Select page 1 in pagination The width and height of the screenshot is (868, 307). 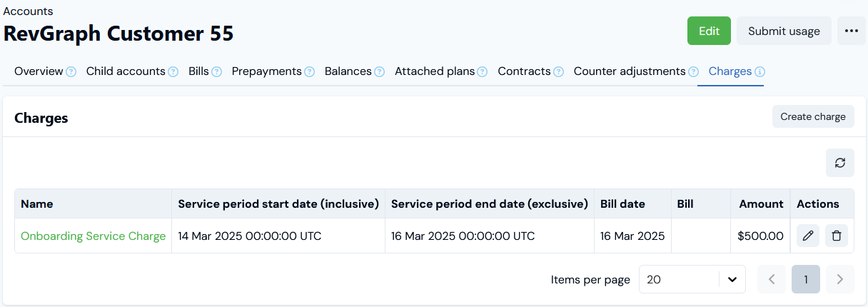(806, 280)
